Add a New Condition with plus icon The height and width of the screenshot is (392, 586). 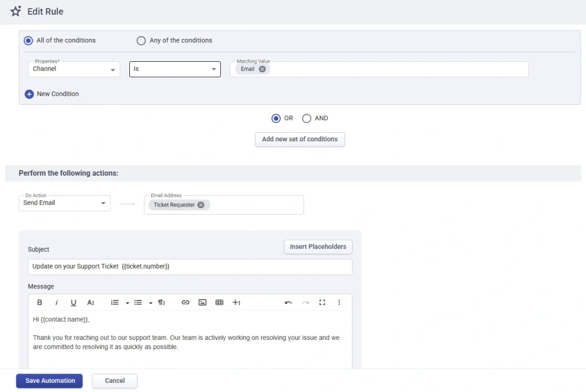pyautogui.click(x=30, y=94)
